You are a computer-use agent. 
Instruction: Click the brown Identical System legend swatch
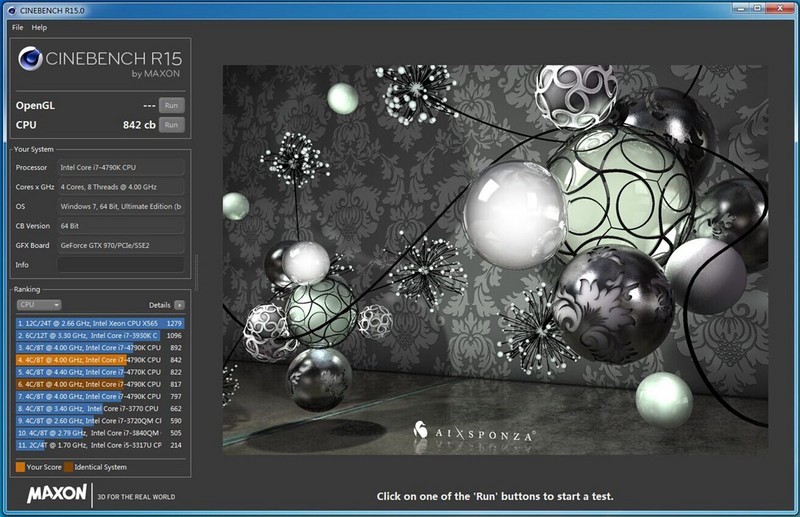68,467
